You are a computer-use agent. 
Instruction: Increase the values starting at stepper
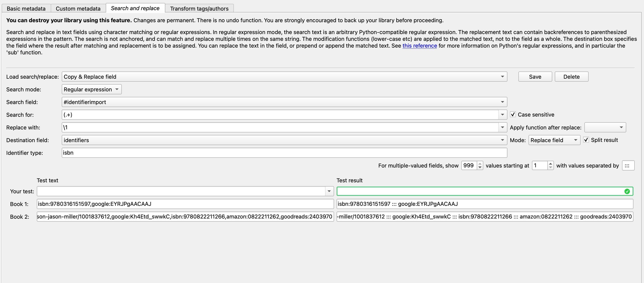coord(550,163)
